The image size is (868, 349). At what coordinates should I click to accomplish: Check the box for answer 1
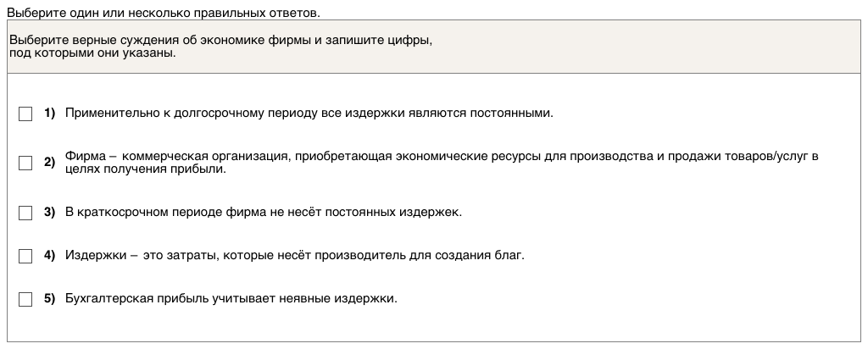[x=25, y=114]
